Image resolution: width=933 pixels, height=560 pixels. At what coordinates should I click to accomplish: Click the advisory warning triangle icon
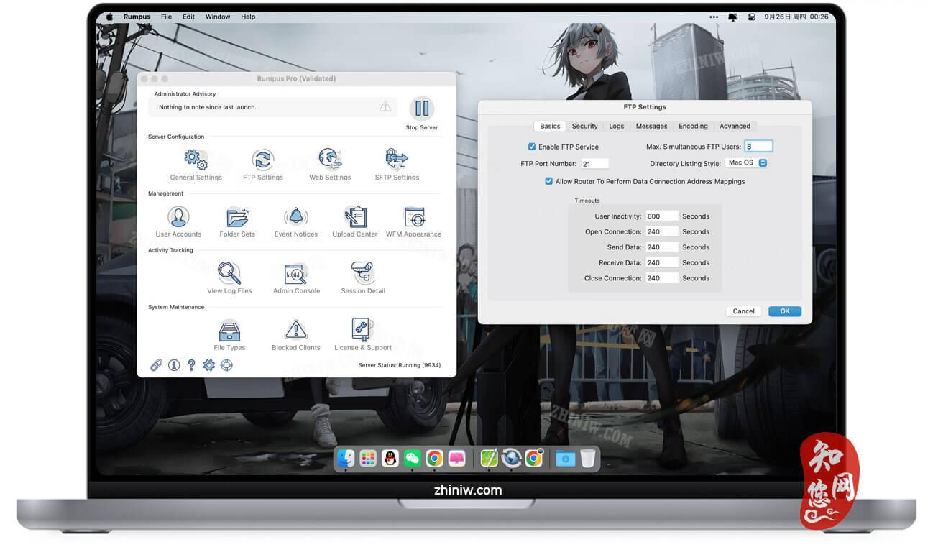coord(385,106)
